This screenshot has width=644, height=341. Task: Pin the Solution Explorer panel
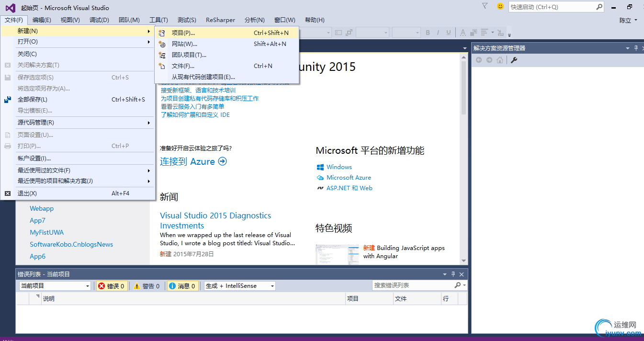pyautogui.click(x=636, y=48)
